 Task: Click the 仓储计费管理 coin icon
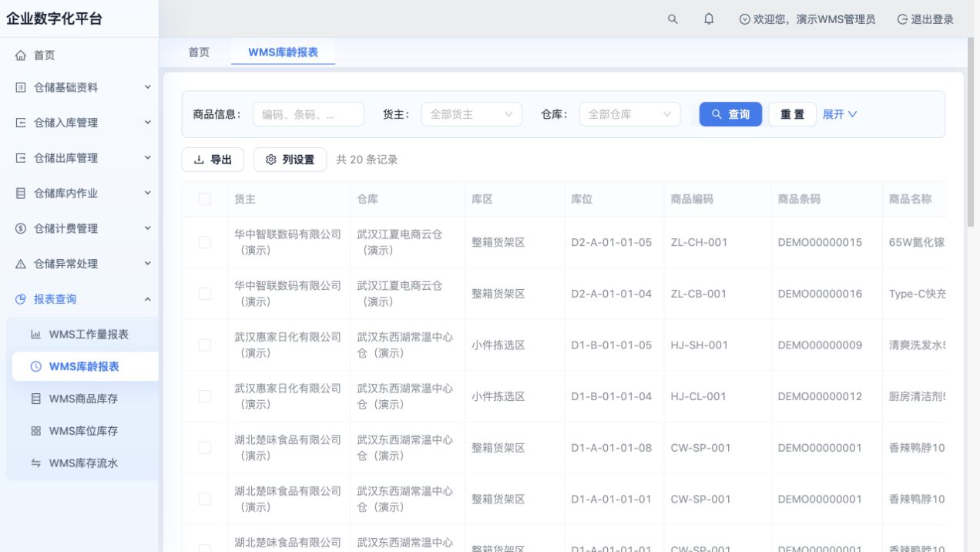pyautogui.click(x=21, y=228)
